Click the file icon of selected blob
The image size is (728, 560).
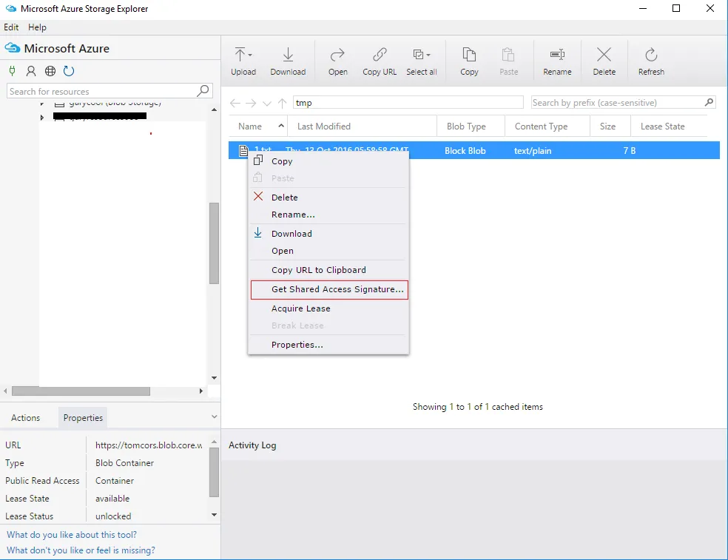tap(243, 150)
